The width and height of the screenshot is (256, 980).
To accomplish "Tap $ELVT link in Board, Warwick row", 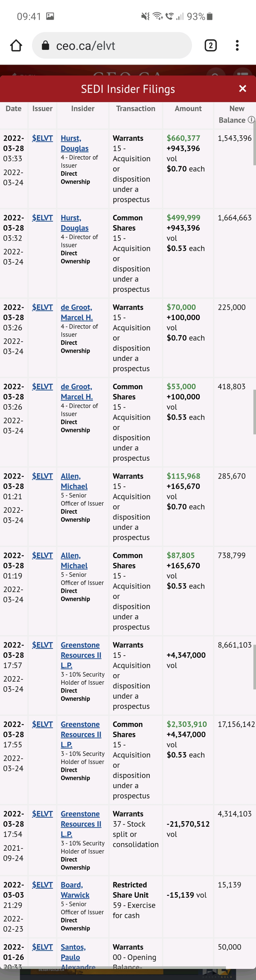I will [x=42, y=885].
